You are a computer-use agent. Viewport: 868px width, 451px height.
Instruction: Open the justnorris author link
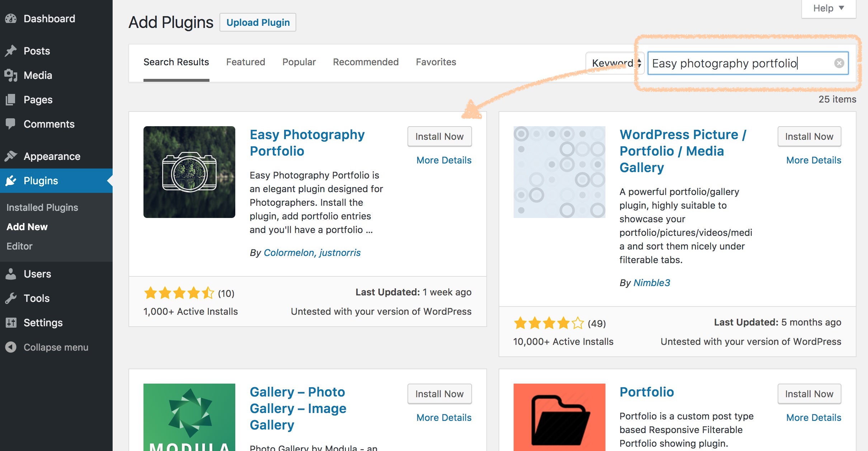(340, 253)
